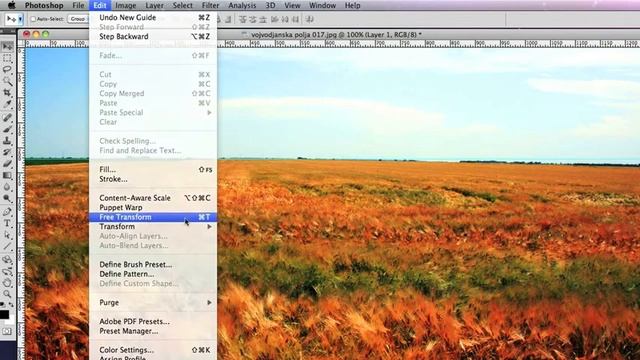Select the Move tool in toolbox
Screen dimensions: 640x360
click(7, 47)
